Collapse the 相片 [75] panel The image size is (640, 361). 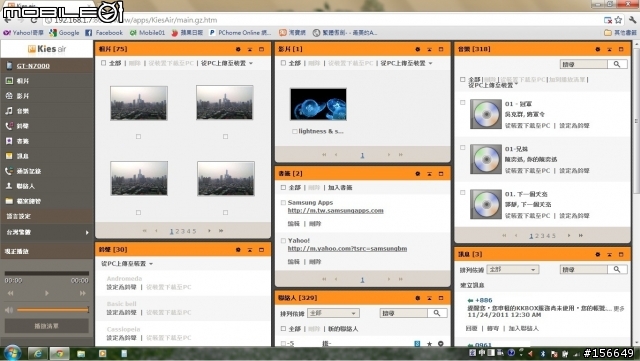point(250,49)
